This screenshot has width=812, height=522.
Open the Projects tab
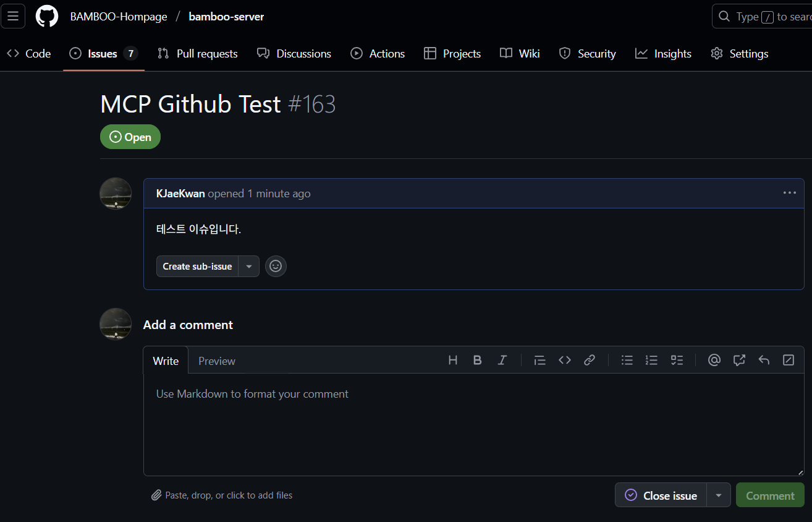(x=452, y=54)
